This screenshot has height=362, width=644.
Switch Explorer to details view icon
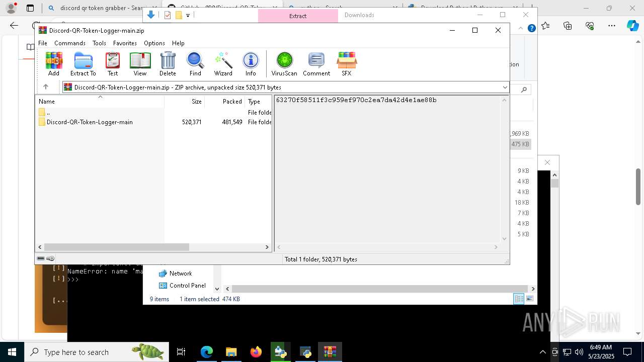point(519,299)
